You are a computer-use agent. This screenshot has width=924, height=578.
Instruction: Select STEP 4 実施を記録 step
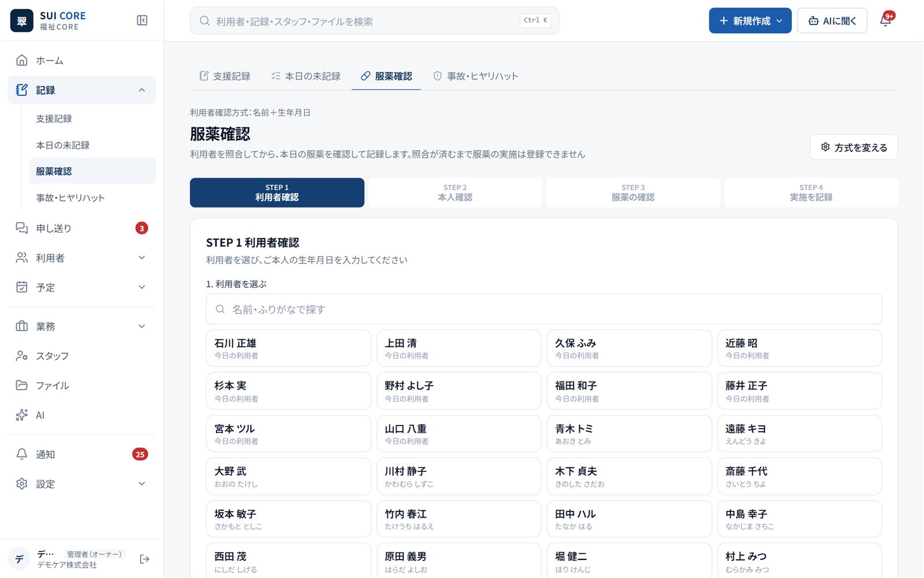811,192
